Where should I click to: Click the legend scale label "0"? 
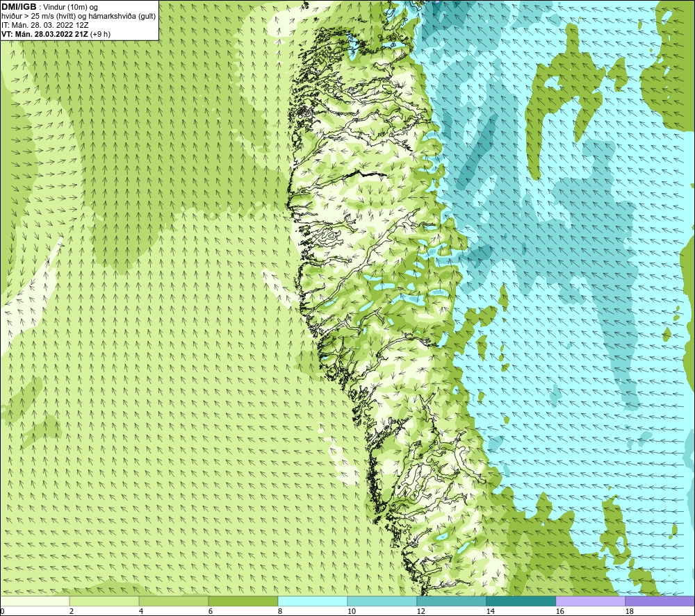click(x=2, y=611)
